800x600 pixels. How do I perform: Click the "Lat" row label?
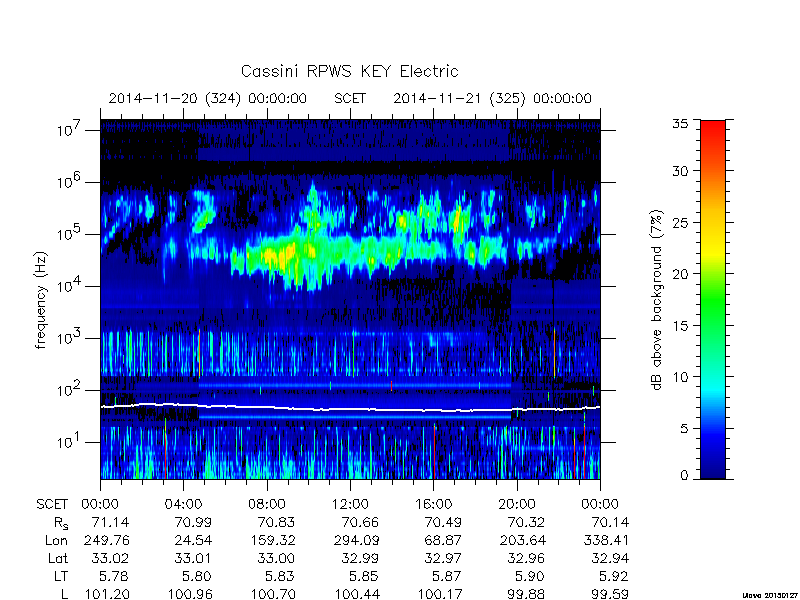click(x=58, y=559)
